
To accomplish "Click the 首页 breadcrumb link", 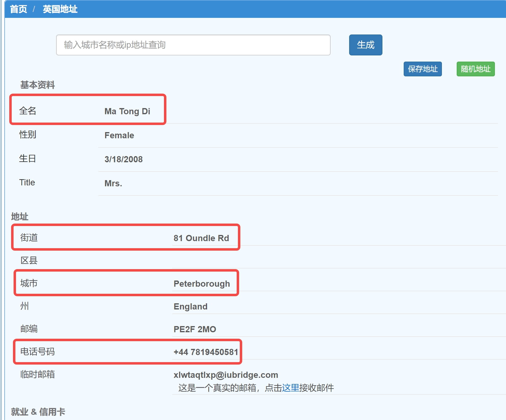I will tap(18, 9).
